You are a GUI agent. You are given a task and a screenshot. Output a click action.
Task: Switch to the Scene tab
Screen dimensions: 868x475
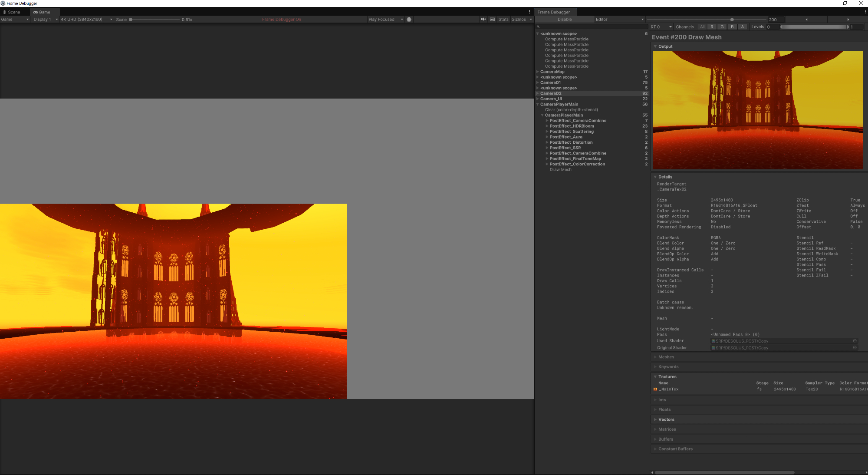(12, 12)
